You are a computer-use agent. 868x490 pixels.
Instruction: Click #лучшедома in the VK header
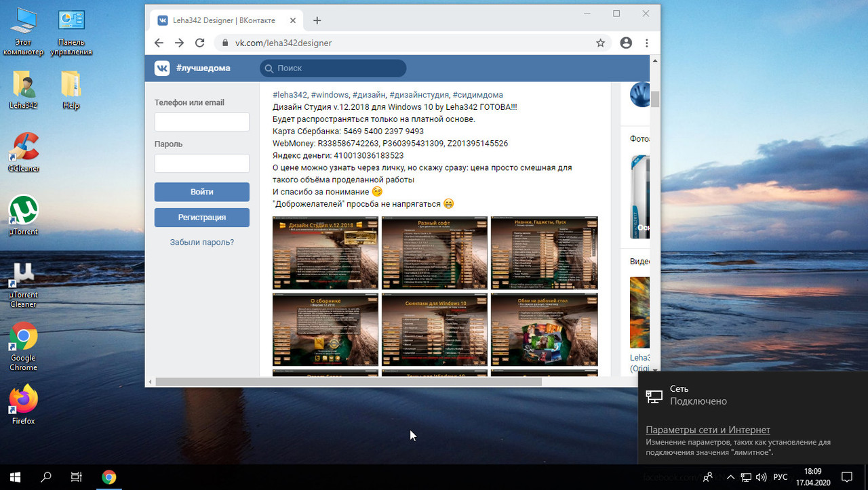(203, 68)
